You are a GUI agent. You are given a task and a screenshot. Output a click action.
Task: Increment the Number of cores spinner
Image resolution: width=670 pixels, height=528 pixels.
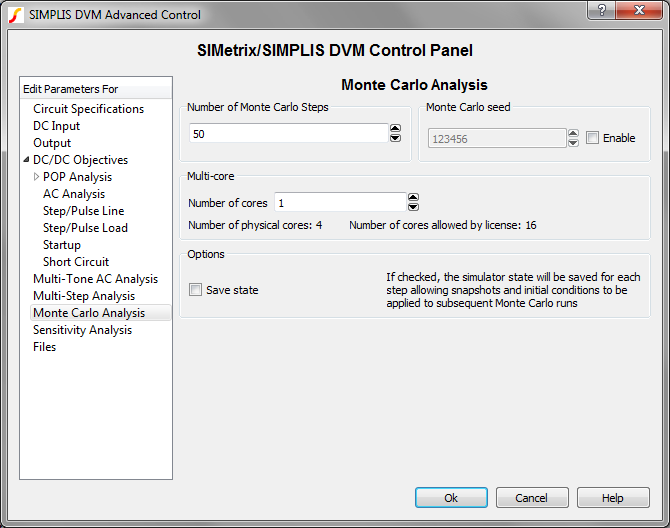(413, 198)
